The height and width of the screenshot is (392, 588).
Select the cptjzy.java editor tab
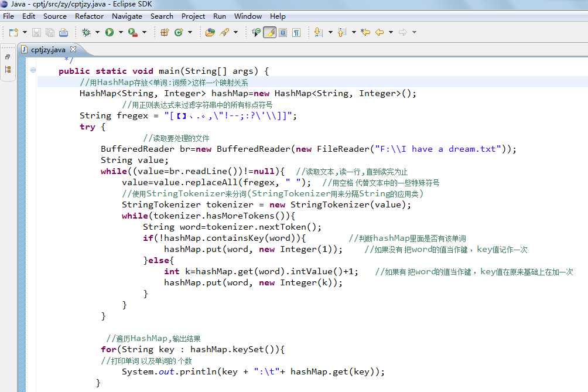point(47,50)
